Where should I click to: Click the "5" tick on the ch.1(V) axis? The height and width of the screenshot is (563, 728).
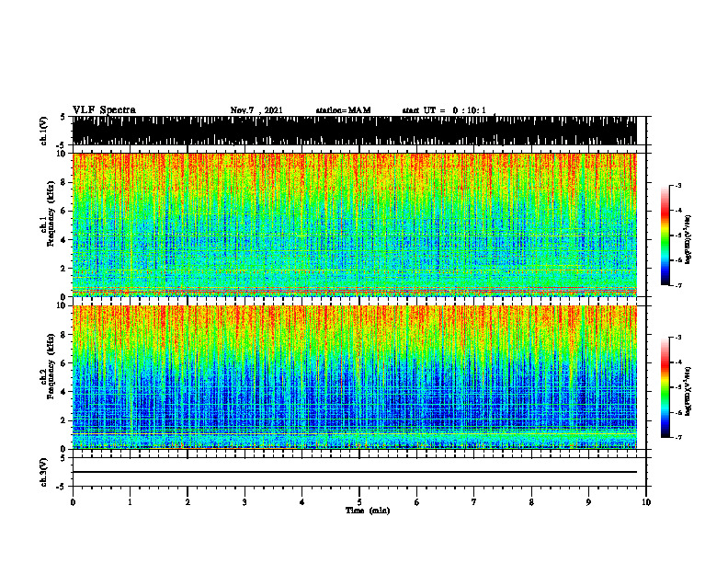click(x=63, y=117)
